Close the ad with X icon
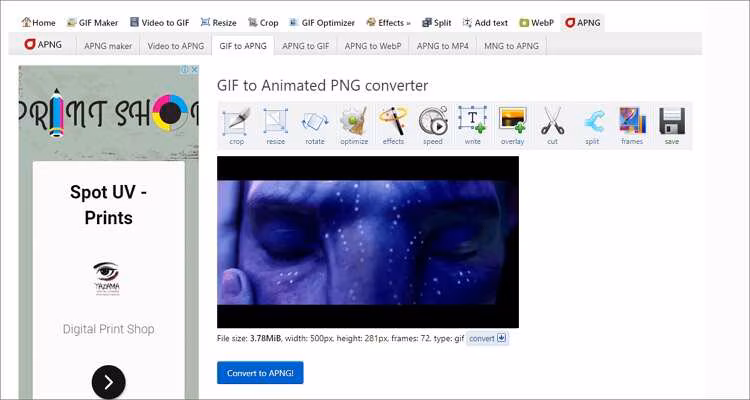This screenshot has width=750, height=400. click(194, 69)
